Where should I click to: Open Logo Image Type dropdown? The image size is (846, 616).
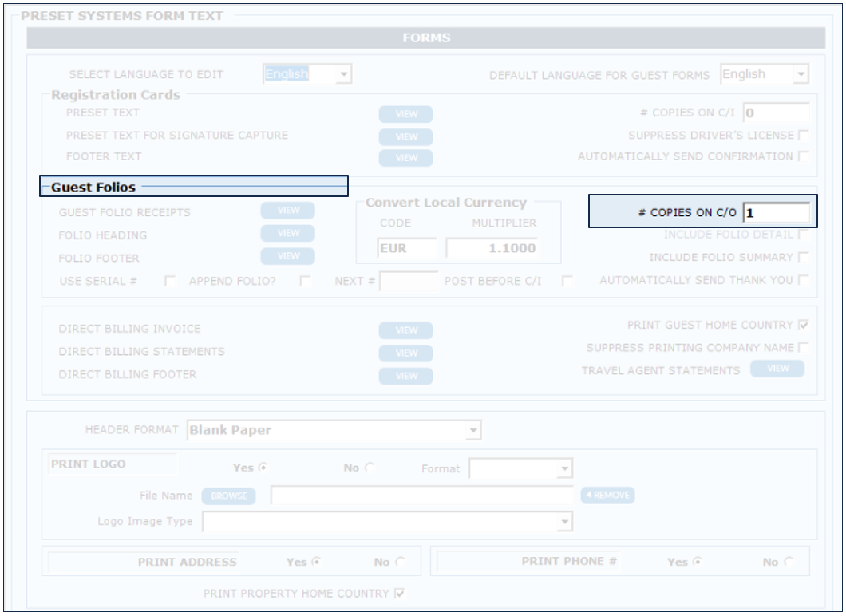coord(565,522)
